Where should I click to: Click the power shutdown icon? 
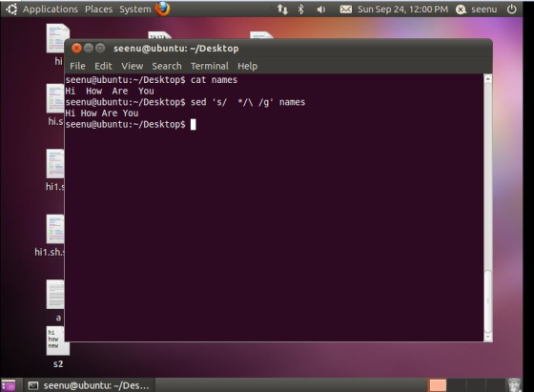(x=511, y=10)
